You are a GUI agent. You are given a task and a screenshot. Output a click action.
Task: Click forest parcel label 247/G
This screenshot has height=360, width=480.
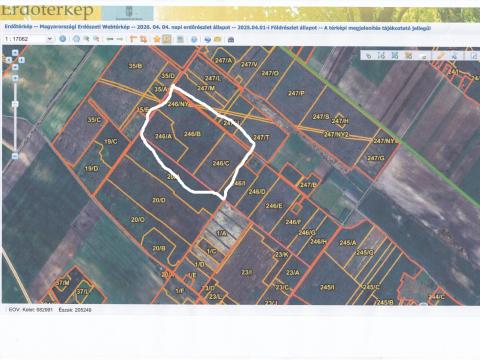pos(376,158)
